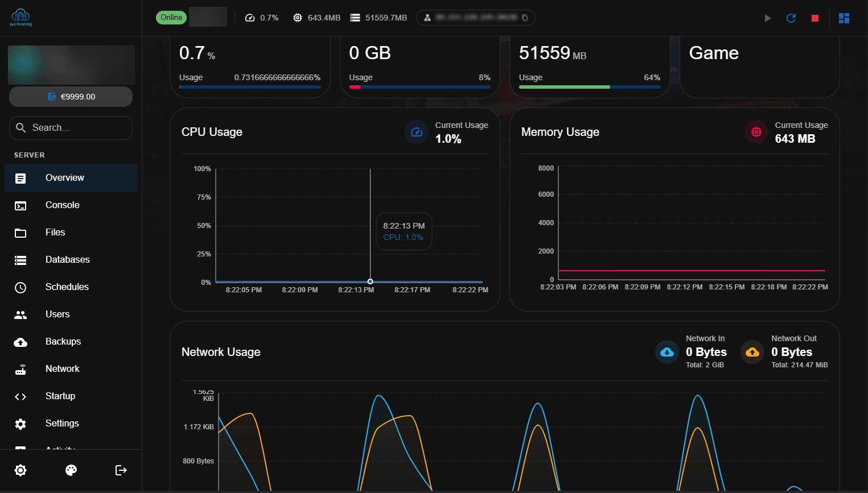Viewport: 868px width, 493px height.
Task: Click the syz-hosting logo
Action: [x=21, y=18]
